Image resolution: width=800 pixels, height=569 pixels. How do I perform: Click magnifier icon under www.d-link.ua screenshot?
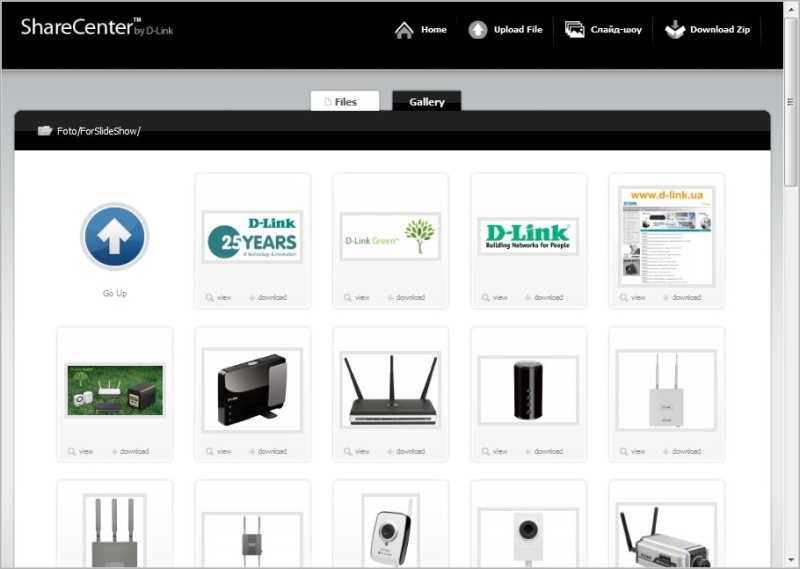pos(623,298)
